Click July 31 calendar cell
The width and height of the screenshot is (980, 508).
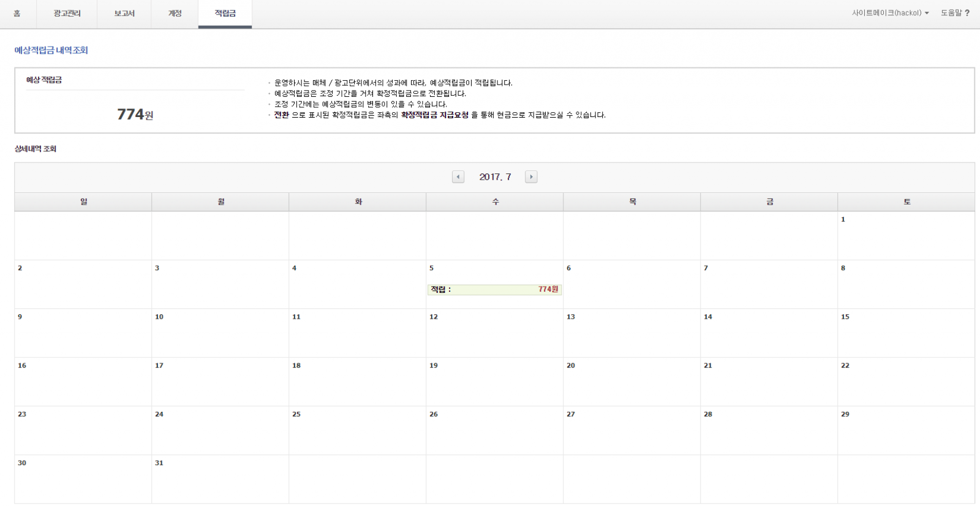click(x=220, y=479)
